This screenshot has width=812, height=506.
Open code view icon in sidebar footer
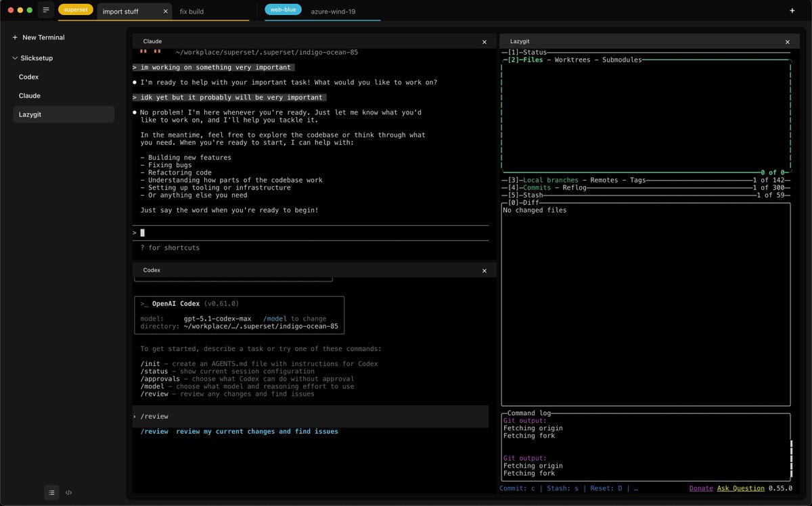(x=69, y=492)
